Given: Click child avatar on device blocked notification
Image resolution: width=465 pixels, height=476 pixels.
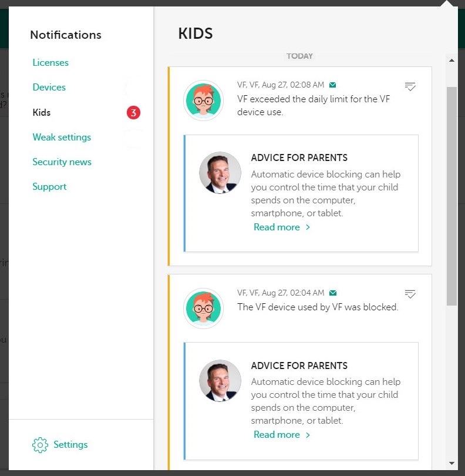Looking at the screenshot, I should pos(203,309).
